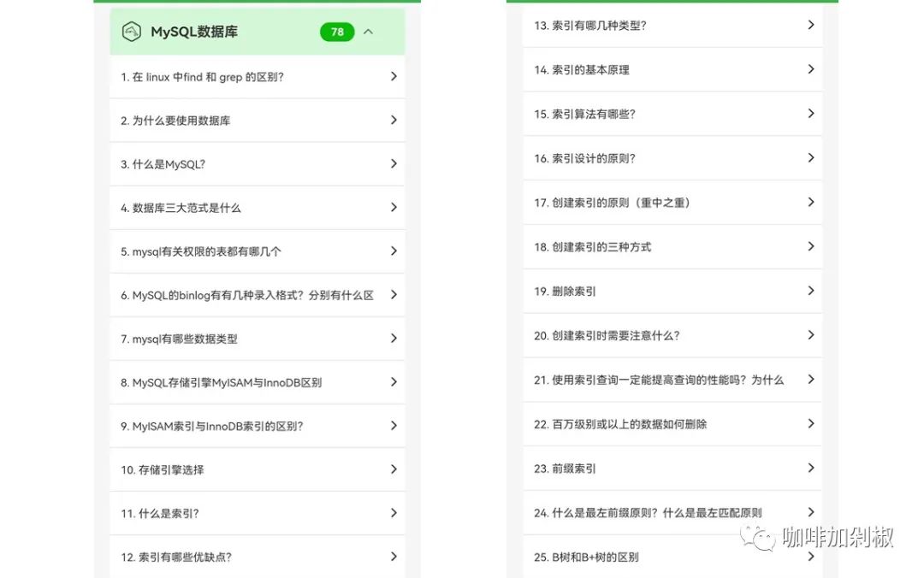Viewport: 924px width, 578px height.
Task: Select question 23 前缀索引
Action: coord(672,469)
